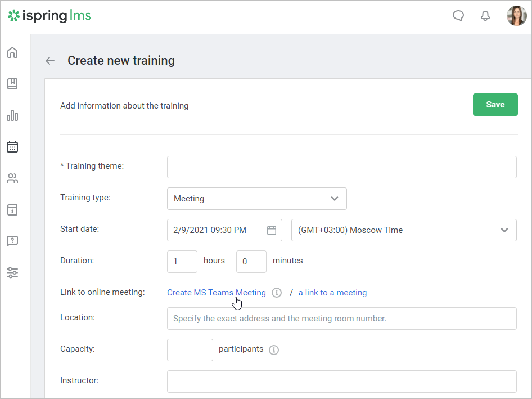Open the chat messages bubble icon
Screen dimensions: 532x399
pyautogui.click(x=458, y=16)
